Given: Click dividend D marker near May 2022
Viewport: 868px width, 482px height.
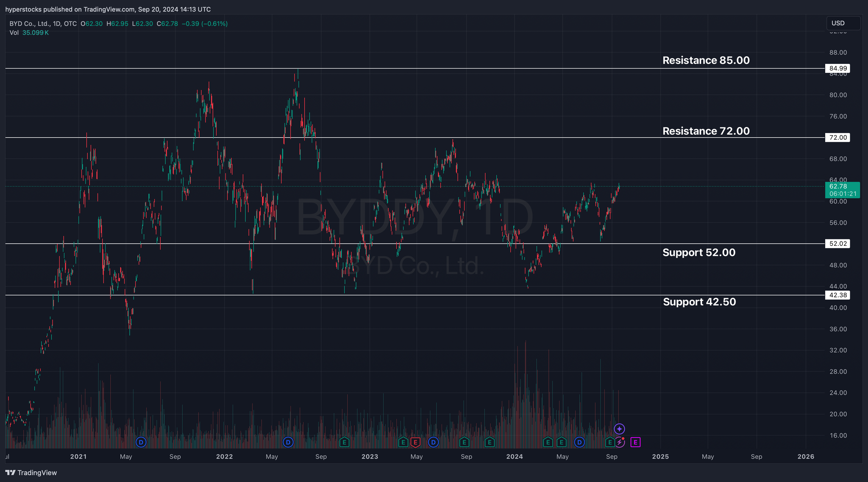Looking at the screenshot, I should (288, 443).
